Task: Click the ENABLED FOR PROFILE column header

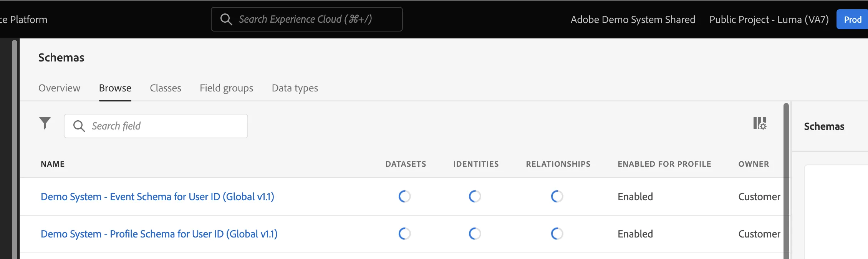Action: point(664,164)
